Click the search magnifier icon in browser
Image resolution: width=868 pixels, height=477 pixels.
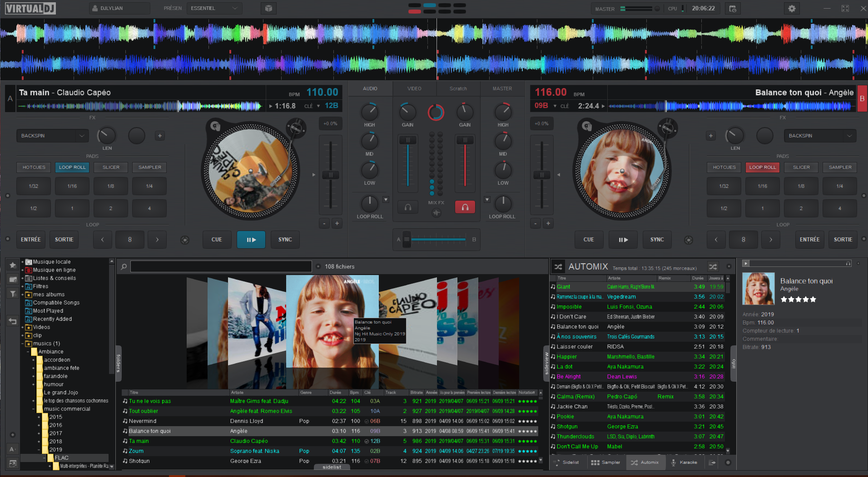click(124, 267)
